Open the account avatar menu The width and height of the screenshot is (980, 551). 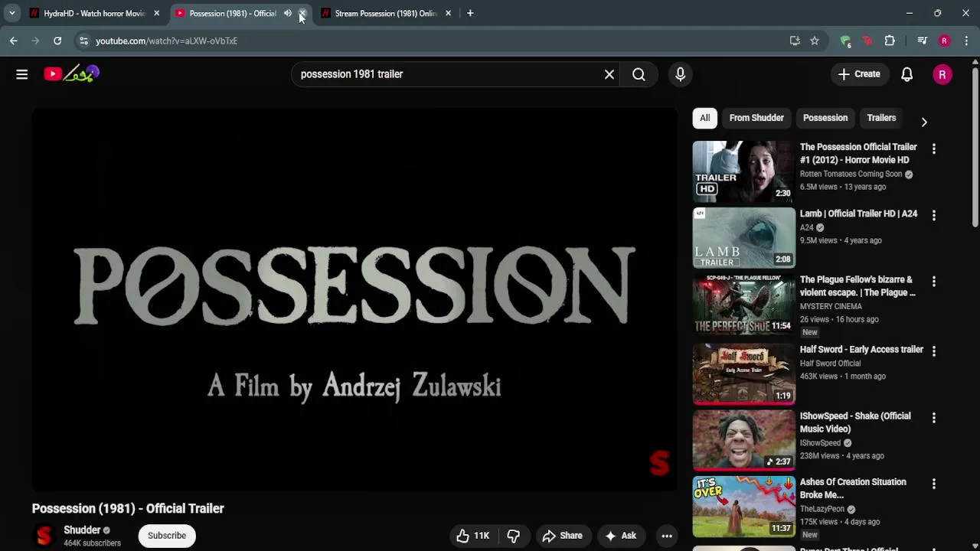[942, 74]
